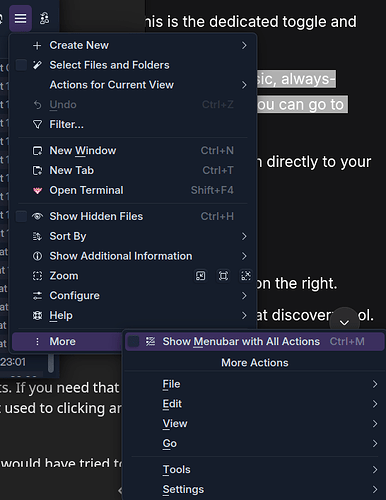Click the menubar icon beside Show Menubar
Screen dimensions: 386x500
150,342
